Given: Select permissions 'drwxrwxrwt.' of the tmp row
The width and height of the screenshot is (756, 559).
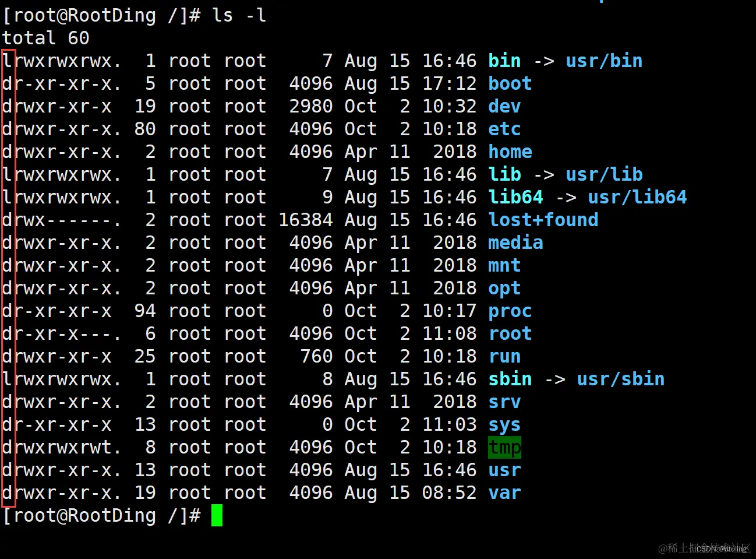Looking at the screenshot, I should [x=62, y=447].
